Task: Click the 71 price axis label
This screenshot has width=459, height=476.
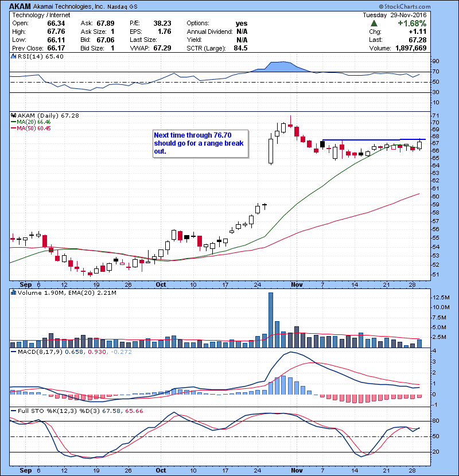Action: pos(435,116)
